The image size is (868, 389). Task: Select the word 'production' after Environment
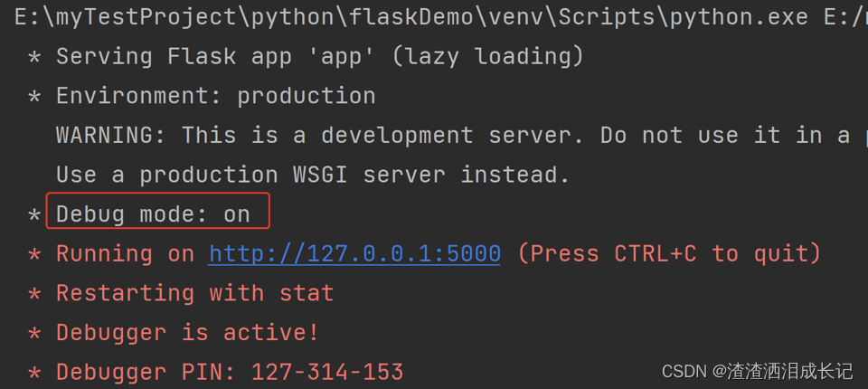307,98
